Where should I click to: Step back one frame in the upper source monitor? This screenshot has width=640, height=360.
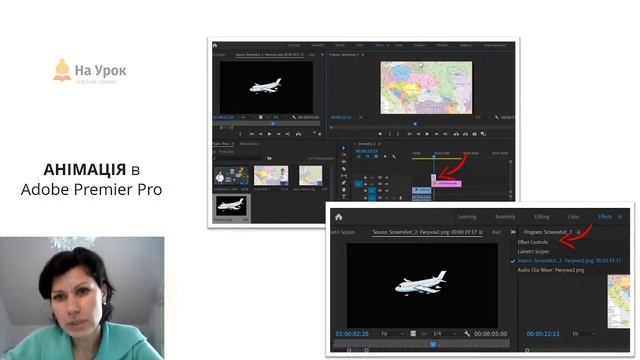(x=260, y=134)
